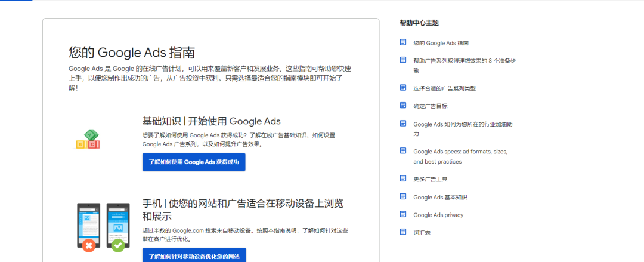
Task: Click document icon beside 确定广告目标
Action: (x=403, y=105)
